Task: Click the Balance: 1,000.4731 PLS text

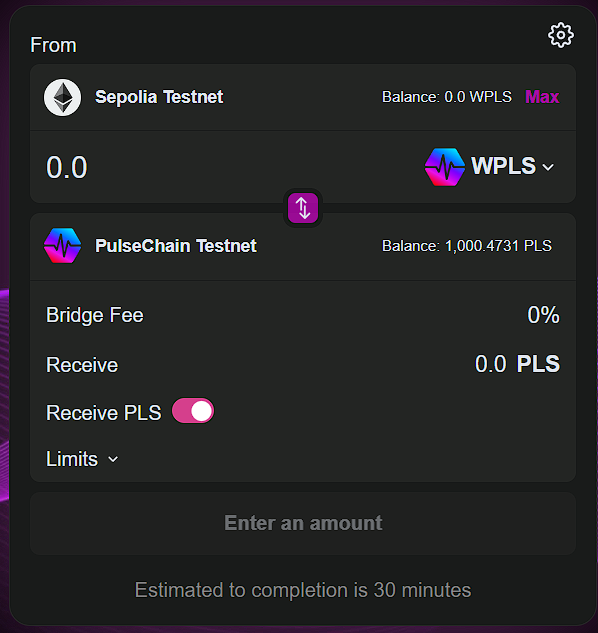Action: pos(467,246)
